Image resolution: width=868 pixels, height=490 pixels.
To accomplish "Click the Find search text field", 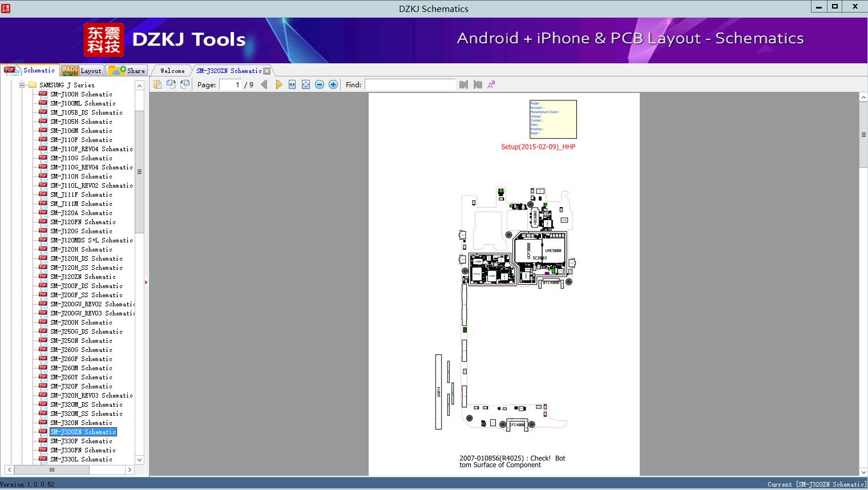I will [x=410, y=84].
